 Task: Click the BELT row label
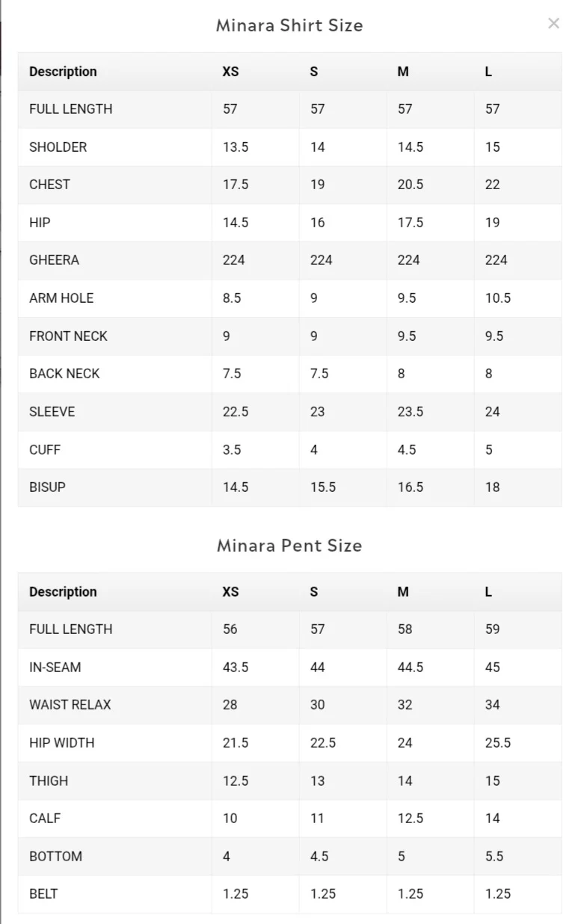click(43, 894)
